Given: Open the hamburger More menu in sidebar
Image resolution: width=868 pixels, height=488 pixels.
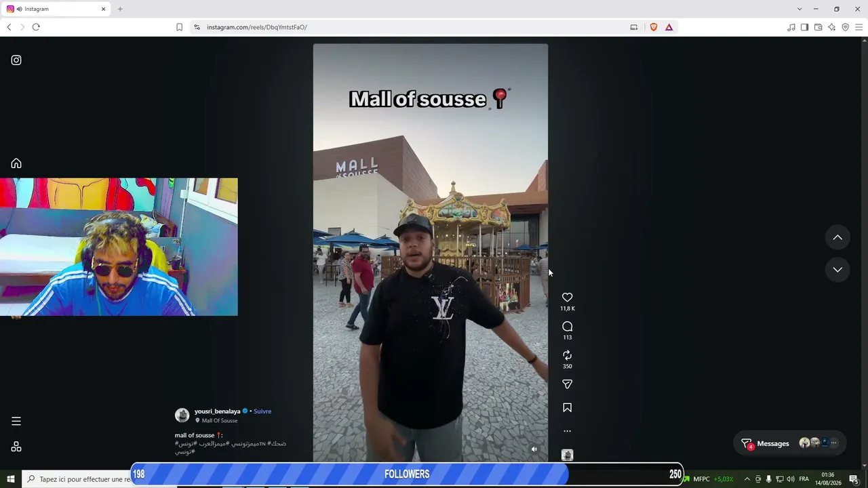Looking at the screenshot, I should 16,421.
